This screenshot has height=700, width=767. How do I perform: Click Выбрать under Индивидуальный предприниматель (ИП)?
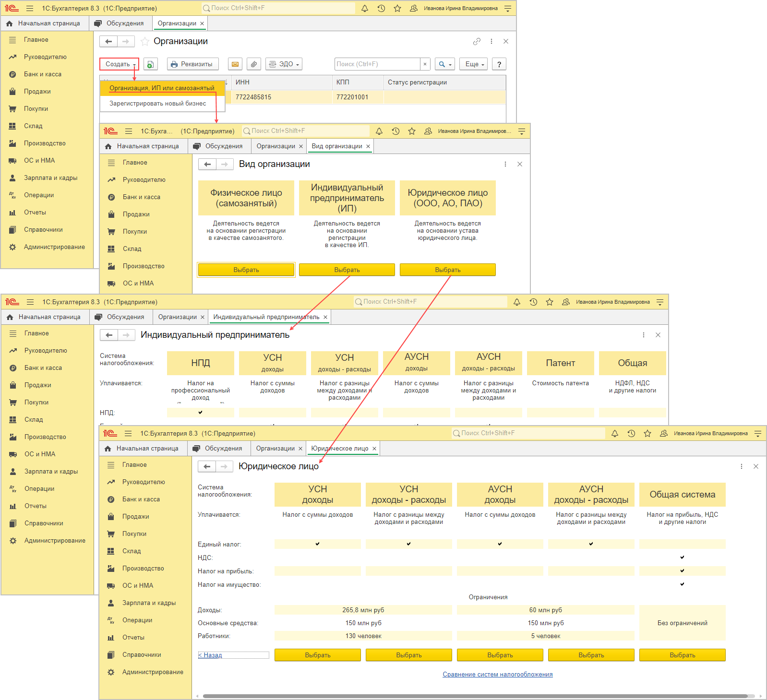(x=347, y=270)
